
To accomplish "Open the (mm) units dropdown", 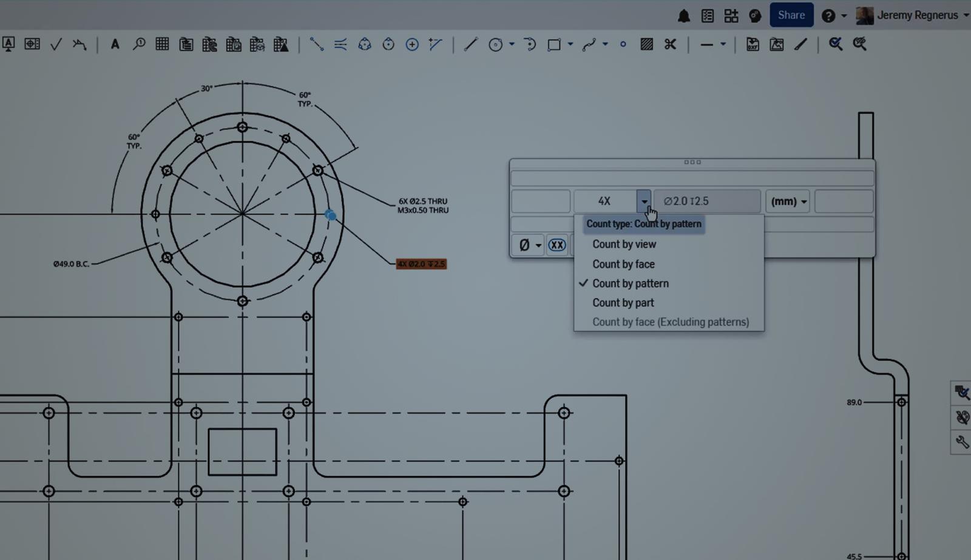I will (x=788, y=201).
